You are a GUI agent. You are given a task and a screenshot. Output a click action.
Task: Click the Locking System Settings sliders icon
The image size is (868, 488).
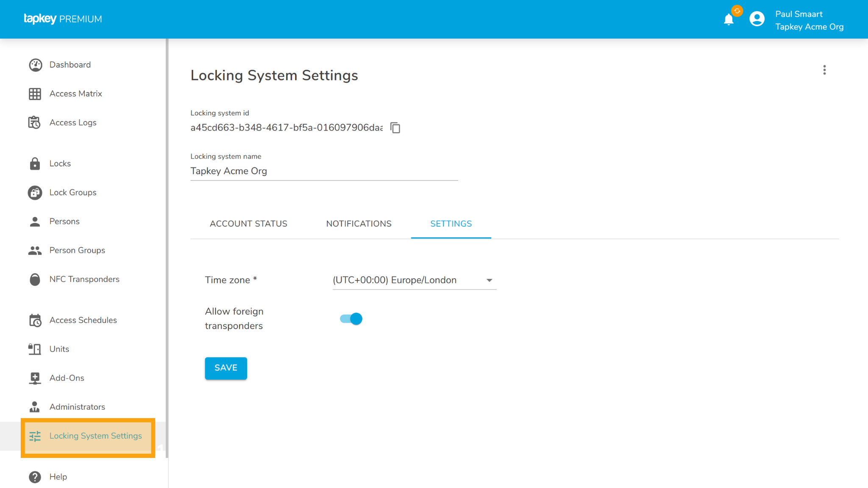pyautogui.click(x=35, y=436)
